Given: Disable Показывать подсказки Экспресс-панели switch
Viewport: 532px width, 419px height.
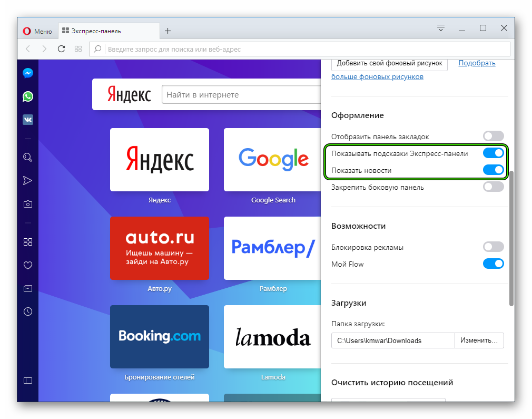Looking at the screenshot, I should click(x=494, y=153).
